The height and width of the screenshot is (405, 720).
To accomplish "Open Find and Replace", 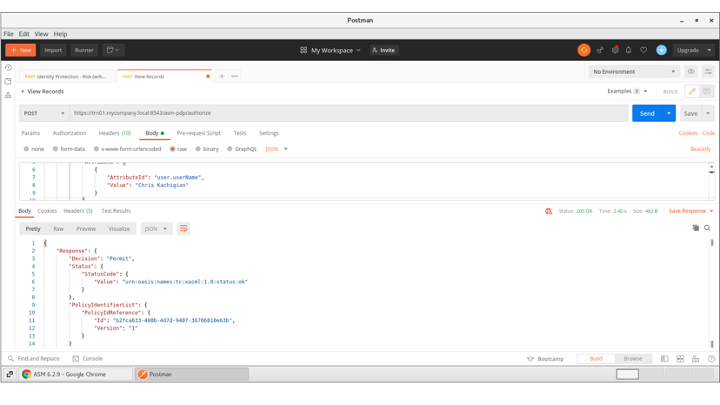I will click(34, 359).
